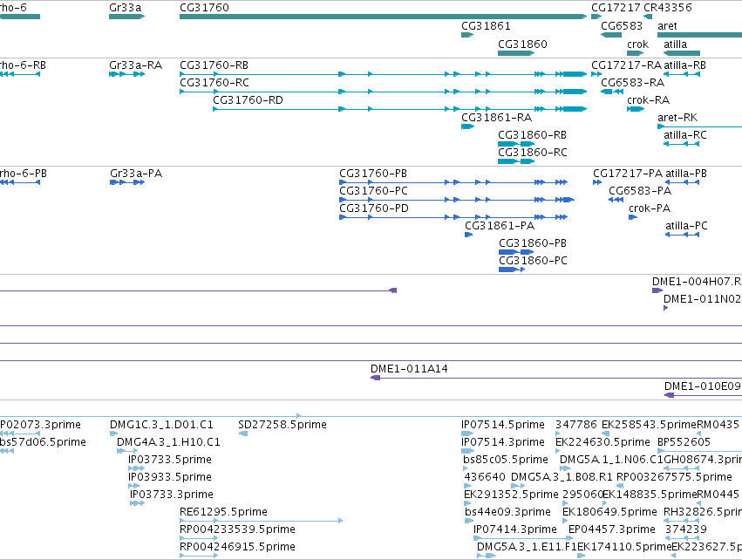Select the EK291352.5prime EST label
Image resolution: width=742 pixels, height=560 pixels.
511,495
